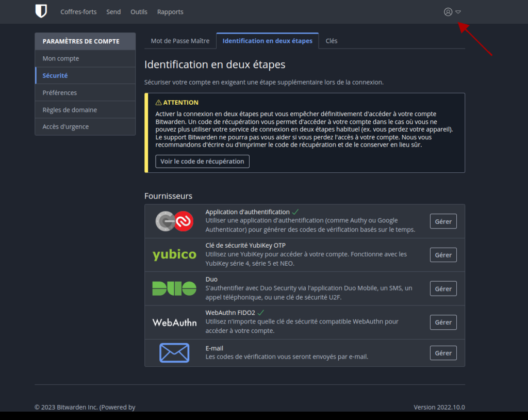Click the Fournisseurs heading
This screenshot has width=528, height=420.
[169, 196]
